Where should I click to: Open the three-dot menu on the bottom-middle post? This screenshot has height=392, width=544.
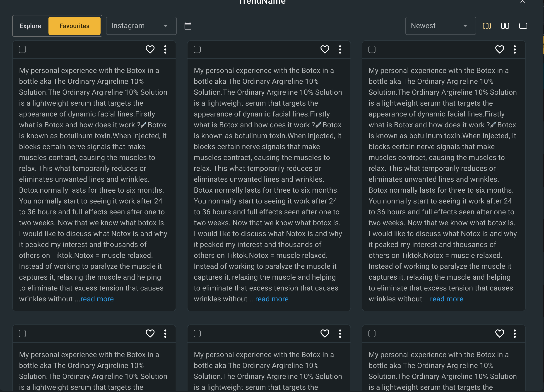click(x=340, y=334)
